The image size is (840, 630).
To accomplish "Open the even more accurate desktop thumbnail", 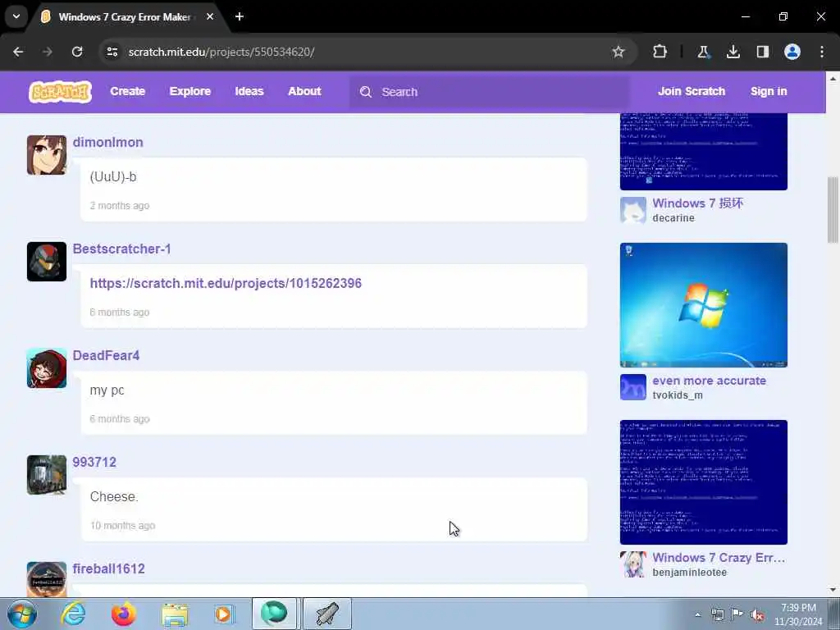I will [703, 305].
